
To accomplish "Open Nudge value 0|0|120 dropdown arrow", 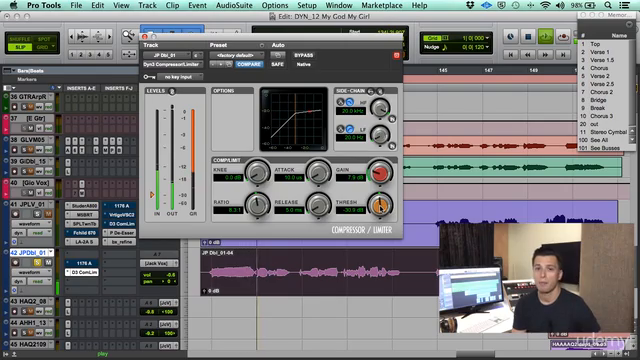I will tap(487, 47).
